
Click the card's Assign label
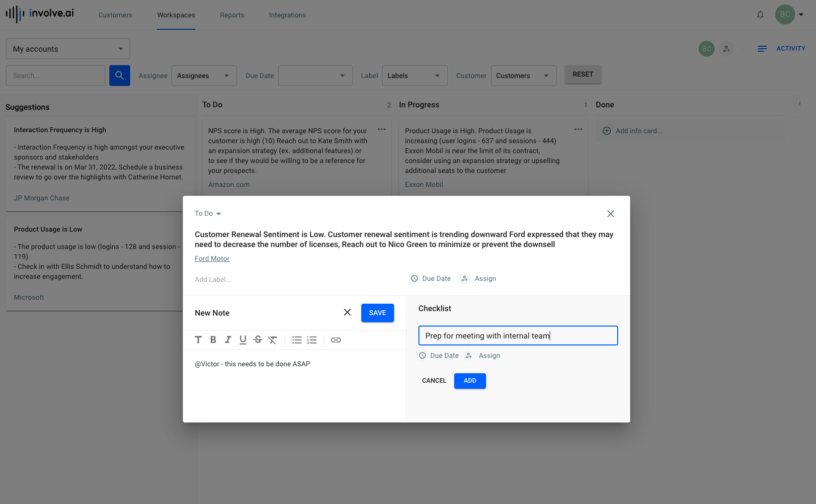pyautogui.click(x=486, y=278)
